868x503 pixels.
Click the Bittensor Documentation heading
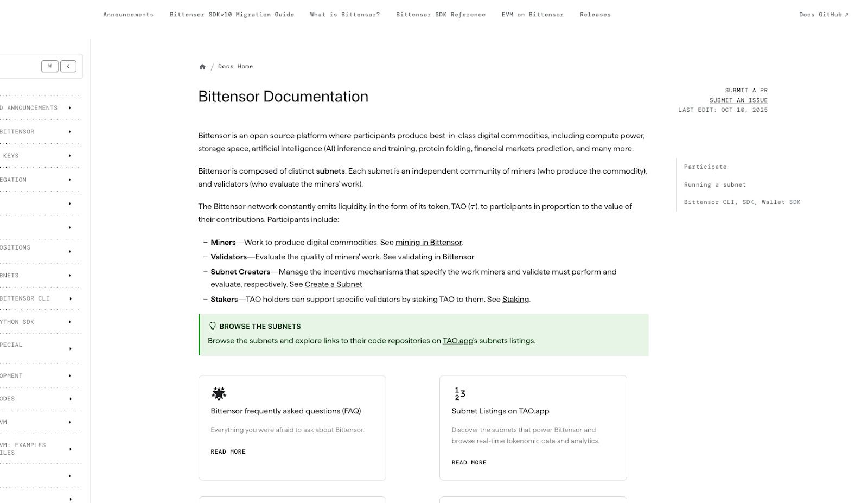[x=283, y=97]
